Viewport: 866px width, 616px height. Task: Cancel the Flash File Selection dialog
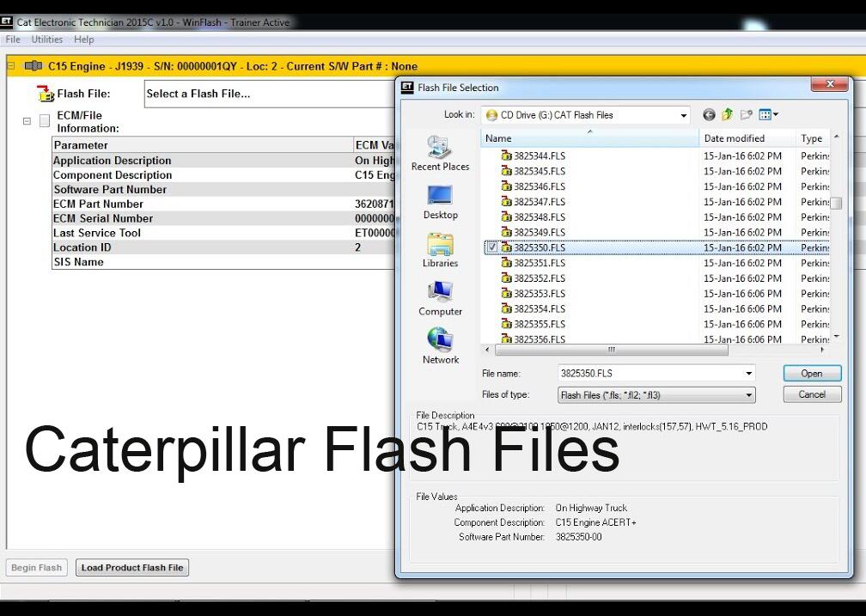(x=812, y=394)
